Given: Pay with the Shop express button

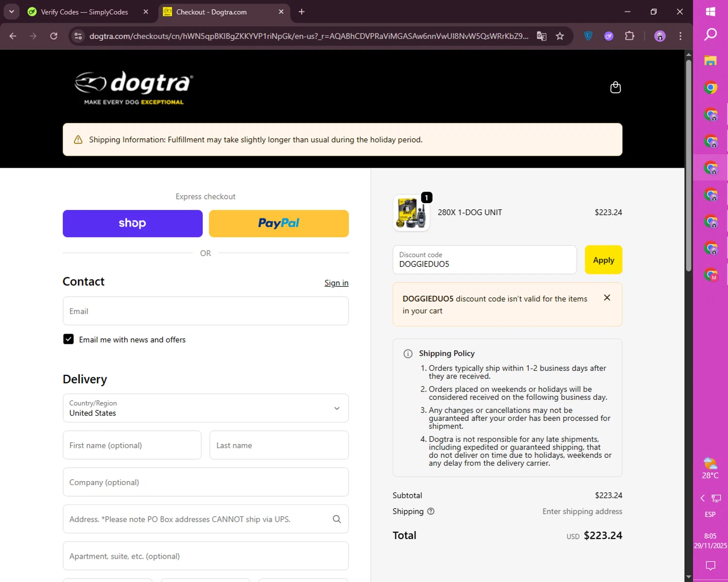Looking at the screenshot, I should coord(132,224).
